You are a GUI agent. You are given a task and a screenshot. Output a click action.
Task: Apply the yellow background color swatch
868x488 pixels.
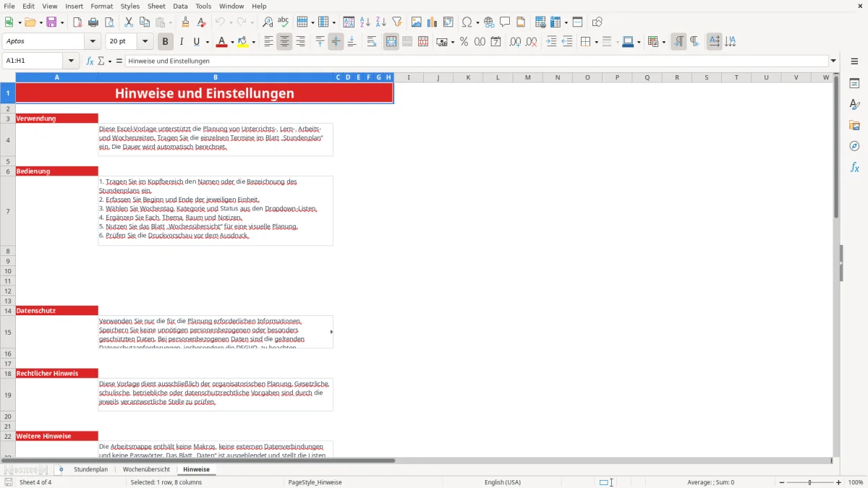[x=243, y=42]
